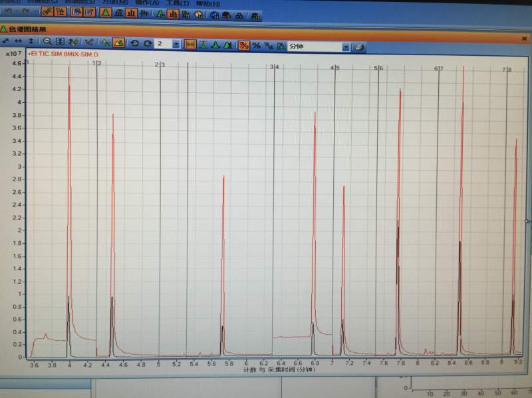
Task: Open the 帮助(H) menu
Action: [208, 4]
